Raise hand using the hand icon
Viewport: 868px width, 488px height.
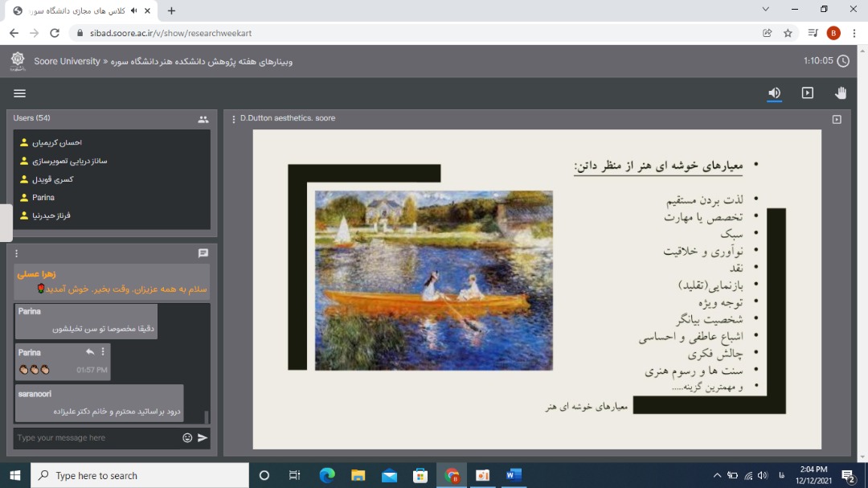click(x=841, y=93)
